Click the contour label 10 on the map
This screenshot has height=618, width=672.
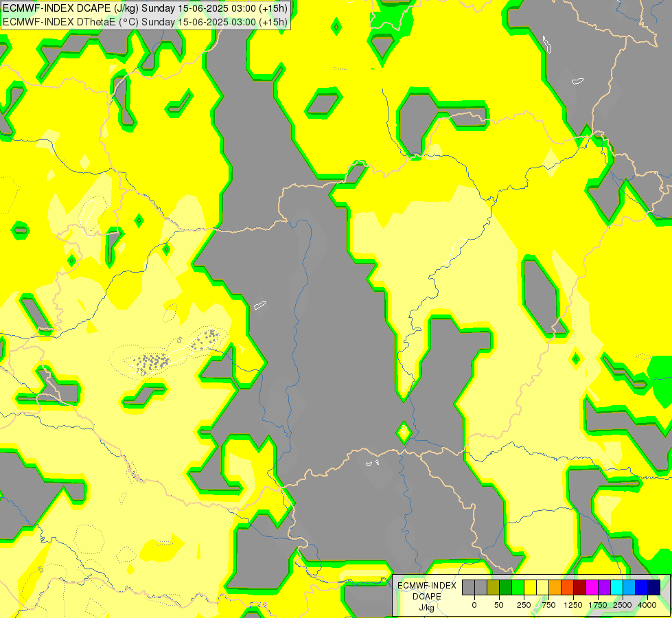coord(141,371)
